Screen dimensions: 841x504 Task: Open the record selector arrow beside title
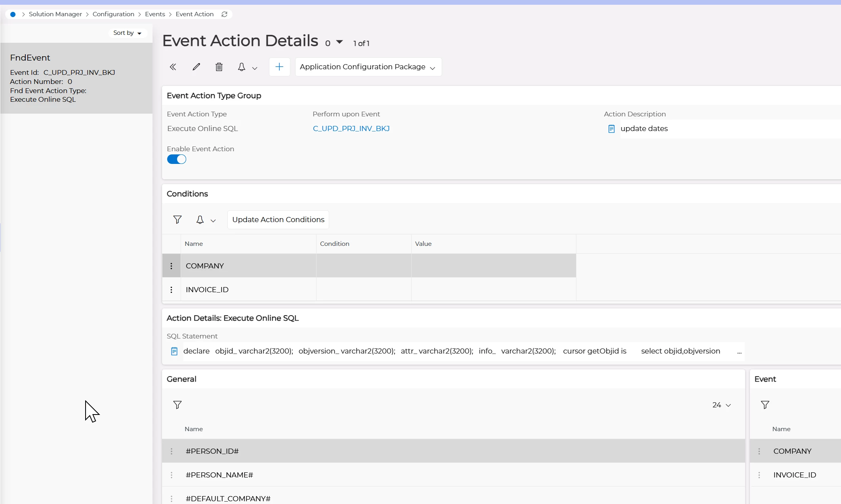(x=339, y=42)
